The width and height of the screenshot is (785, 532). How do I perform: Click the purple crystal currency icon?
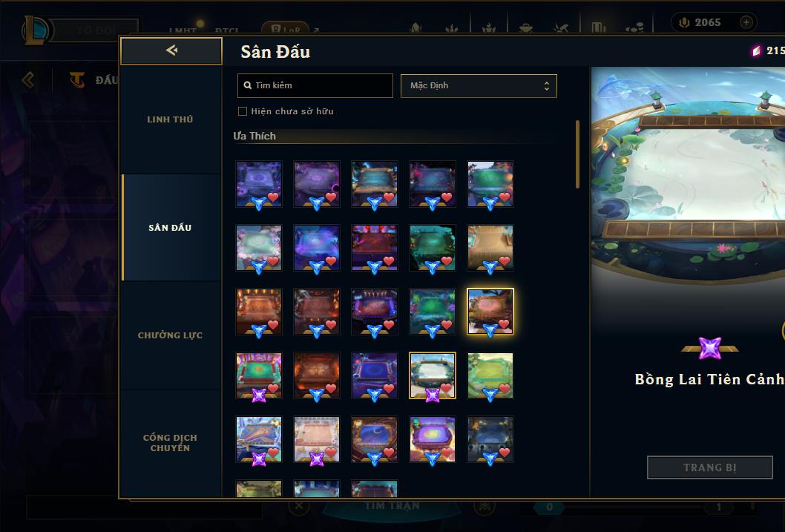756,50
